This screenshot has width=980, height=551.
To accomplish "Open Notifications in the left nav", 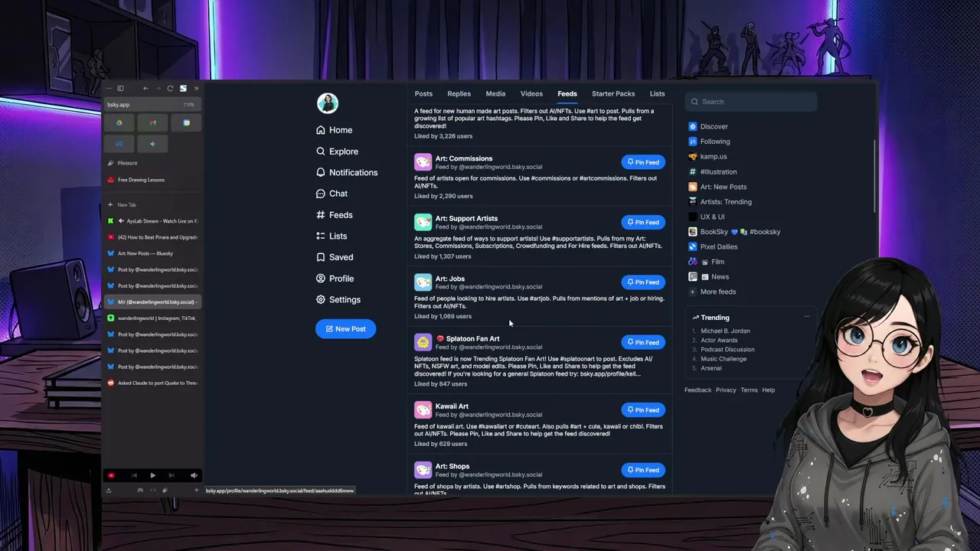I will click(x=347, y=173).
